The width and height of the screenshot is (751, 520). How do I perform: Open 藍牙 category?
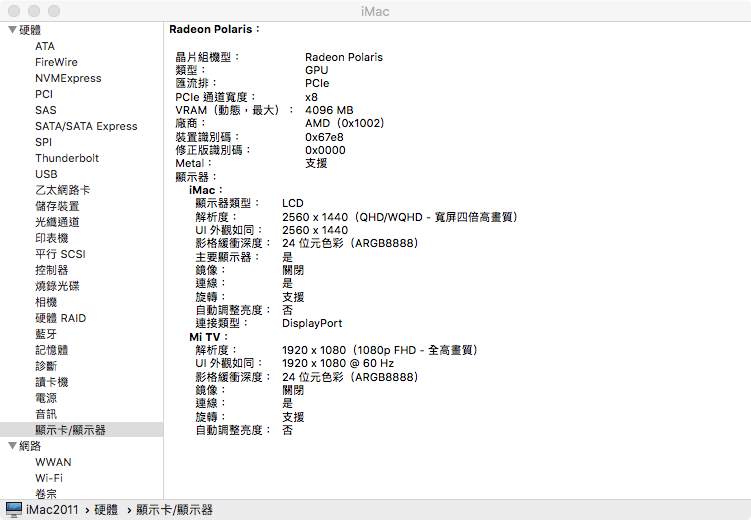pyautogui.click(x=46, y=334)
